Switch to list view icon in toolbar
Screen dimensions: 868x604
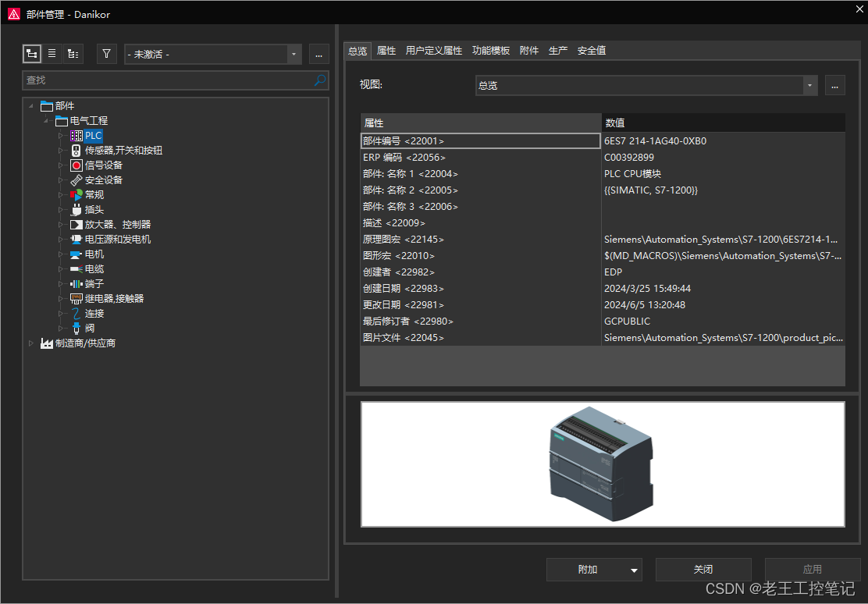click(x=52, y=54)
